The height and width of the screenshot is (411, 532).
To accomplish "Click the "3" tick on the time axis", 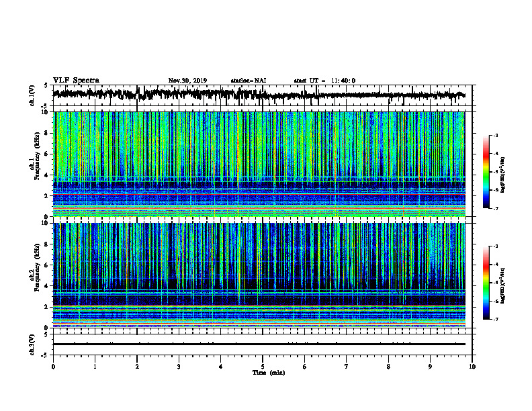I will point(179,367).
